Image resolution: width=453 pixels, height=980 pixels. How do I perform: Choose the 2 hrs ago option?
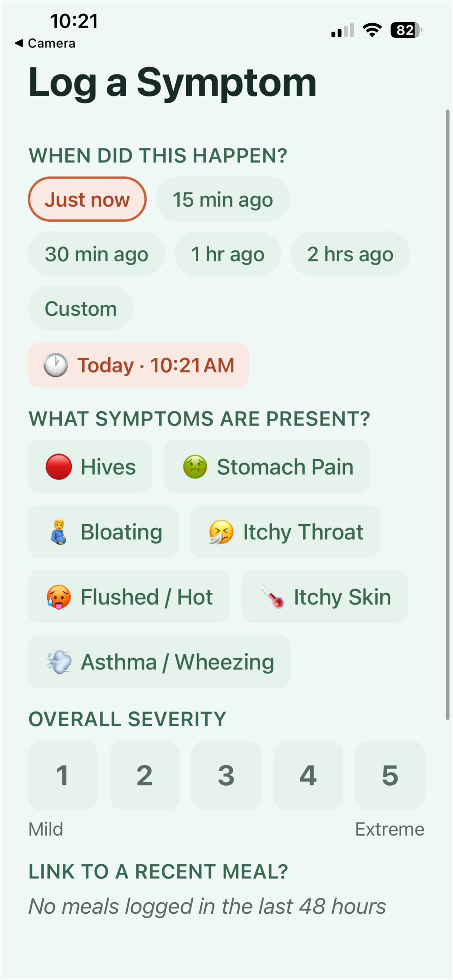point(350,254)
